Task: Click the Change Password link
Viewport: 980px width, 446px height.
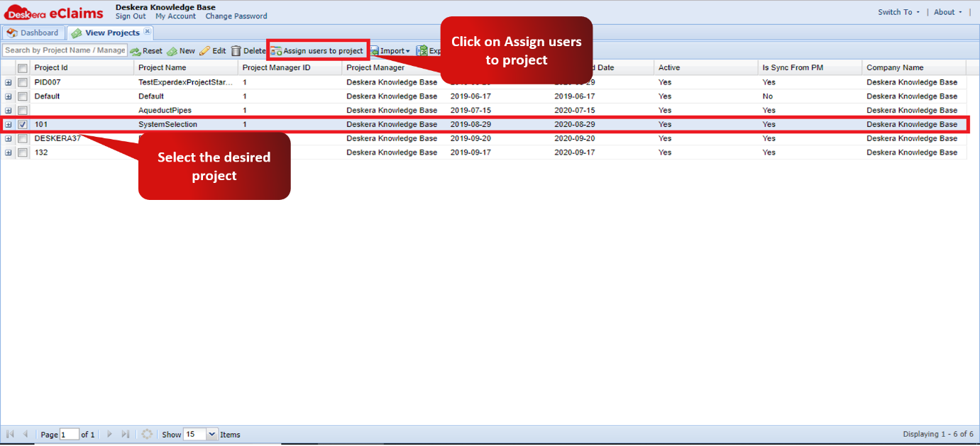Action: pos(236,16)
